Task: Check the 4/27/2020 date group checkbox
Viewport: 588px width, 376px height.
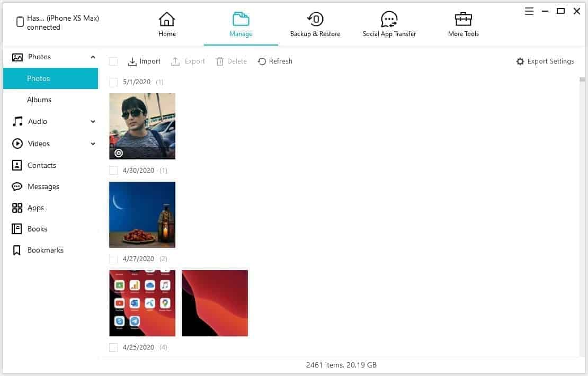Action: tap(113, 259)
